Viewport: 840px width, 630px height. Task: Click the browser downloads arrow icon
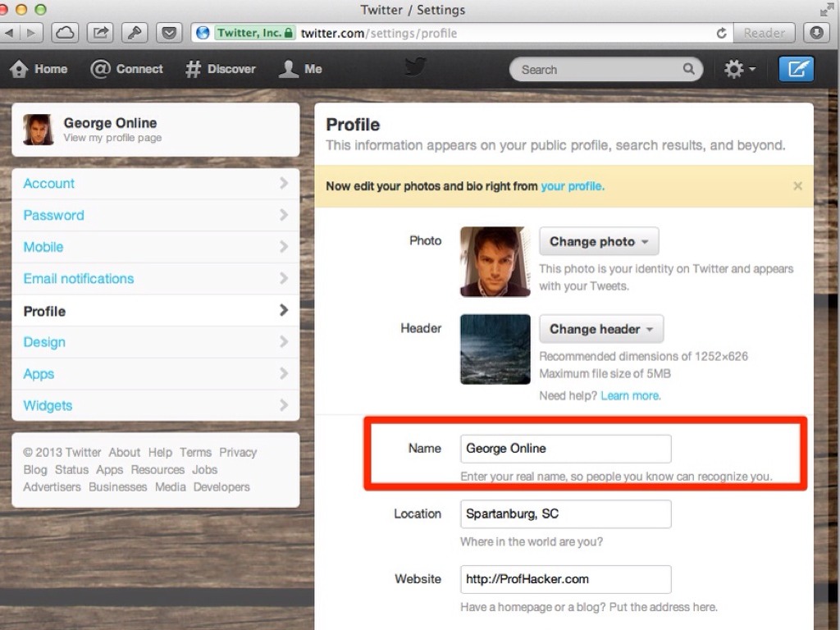[816, 33]
